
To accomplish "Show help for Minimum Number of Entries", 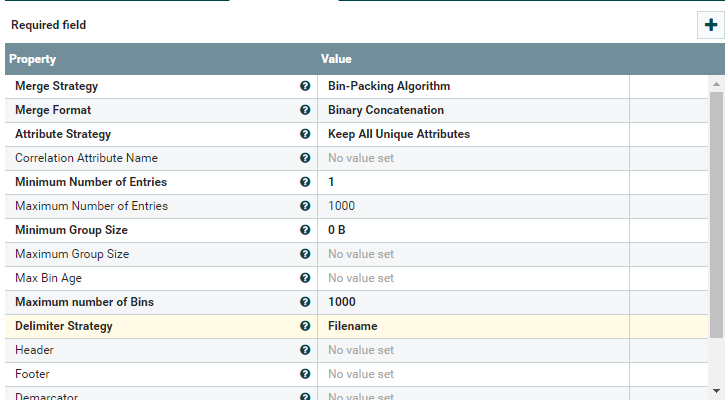I will [305, 182].
